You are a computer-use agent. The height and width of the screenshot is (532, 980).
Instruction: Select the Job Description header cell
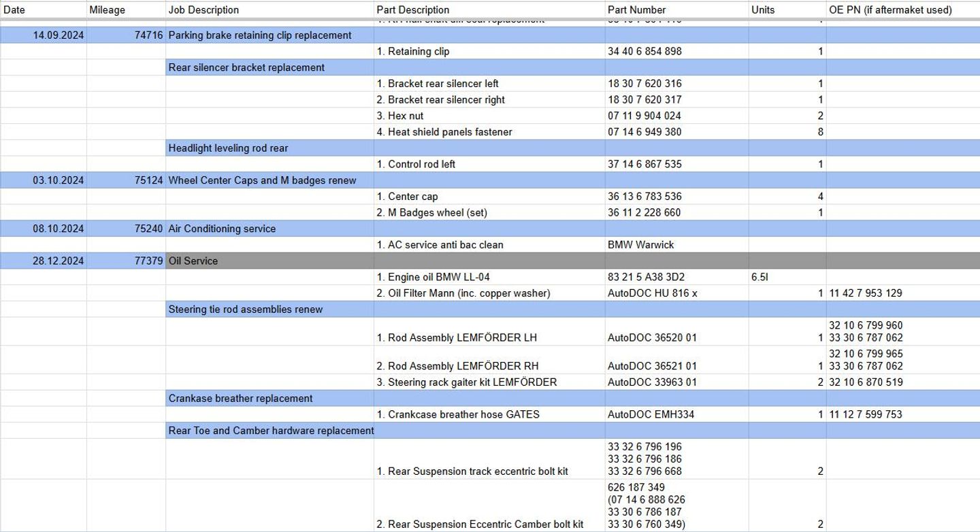[x=203, y=10]
